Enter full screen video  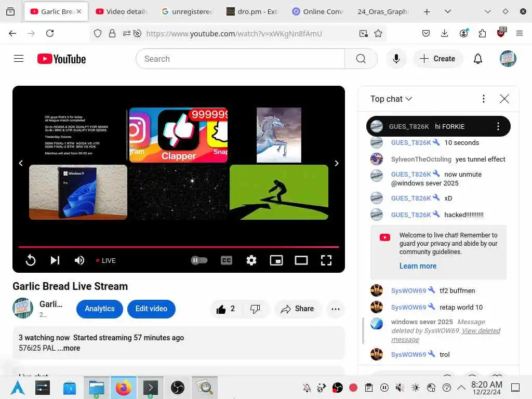coord(326,260)
